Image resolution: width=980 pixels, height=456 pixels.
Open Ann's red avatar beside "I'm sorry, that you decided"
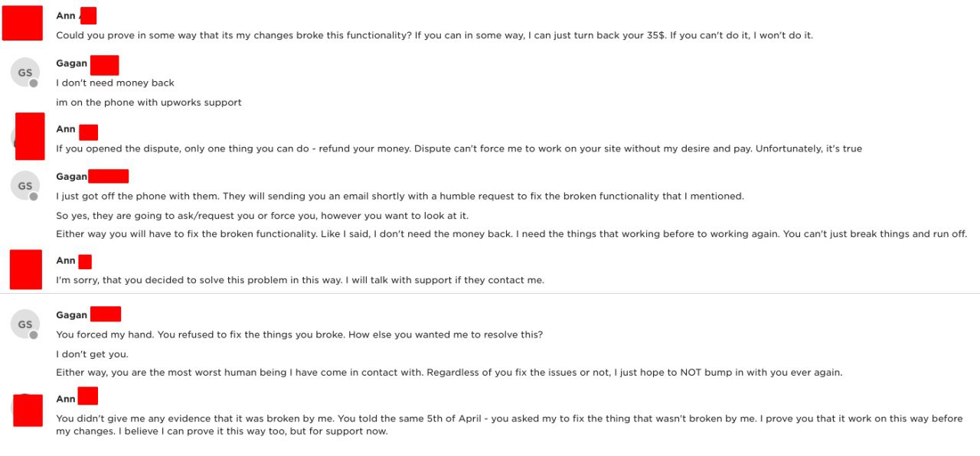[x=25, y=269]
